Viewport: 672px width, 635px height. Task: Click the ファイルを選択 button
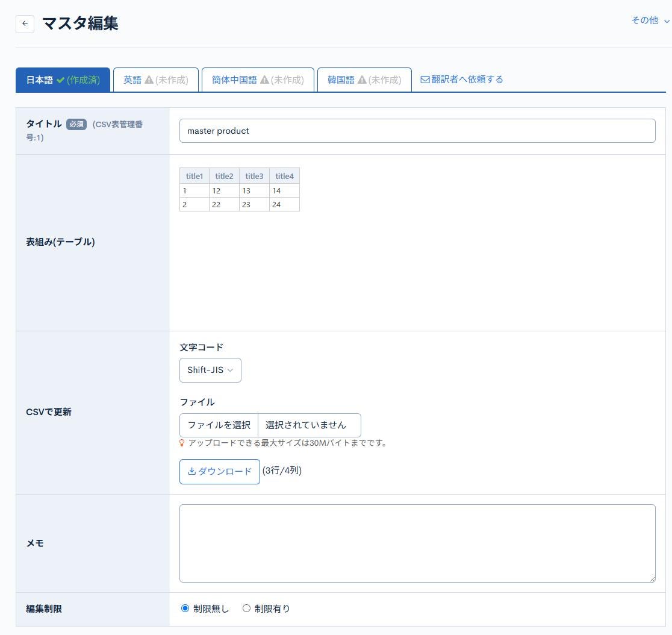[219, 425]
